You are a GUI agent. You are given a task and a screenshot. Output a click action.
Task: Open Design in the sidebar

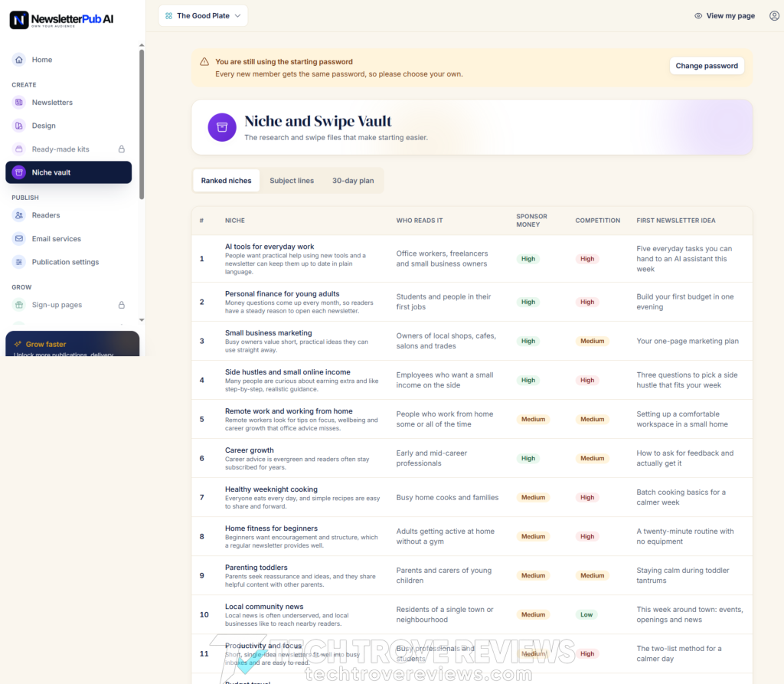(x=68, y=126)
